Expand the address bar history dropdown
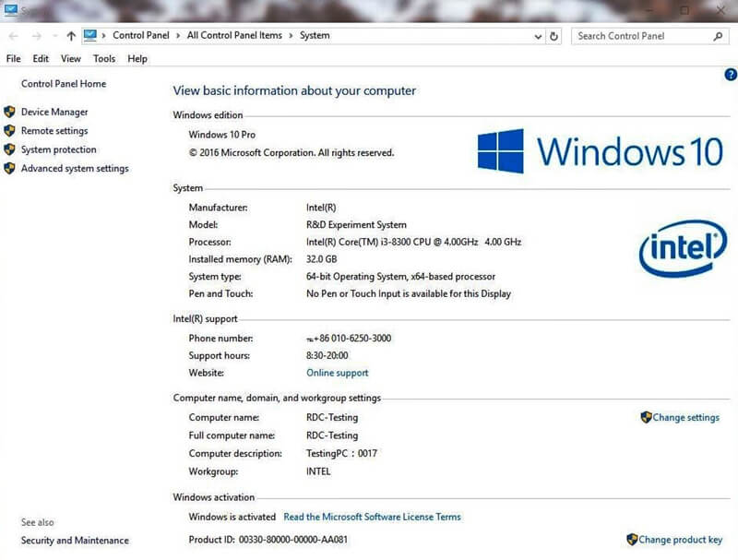Screen dimensions: 738x560 tap(539, 36)
